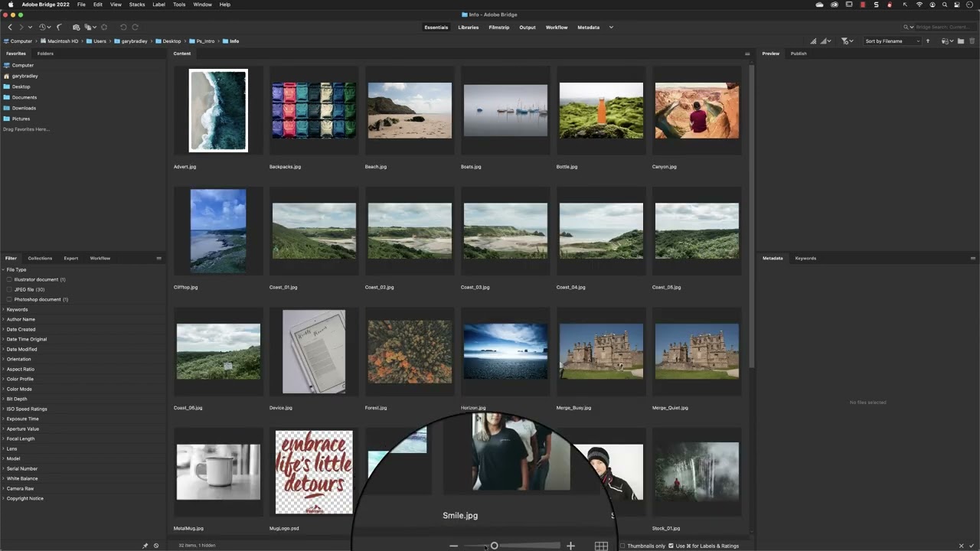The height and width of the screenshot is (551, 980).
Task: Click the Delete Item trash icon
Action: click(973, 41)
